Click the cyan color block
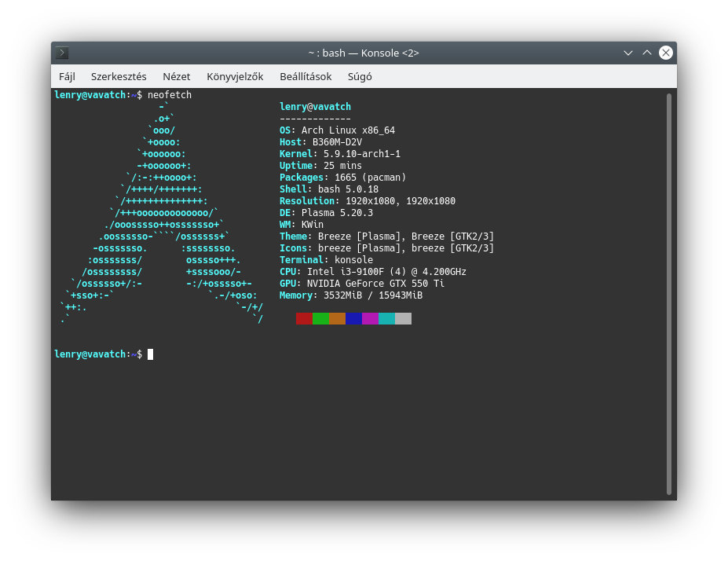 point(386,318)
